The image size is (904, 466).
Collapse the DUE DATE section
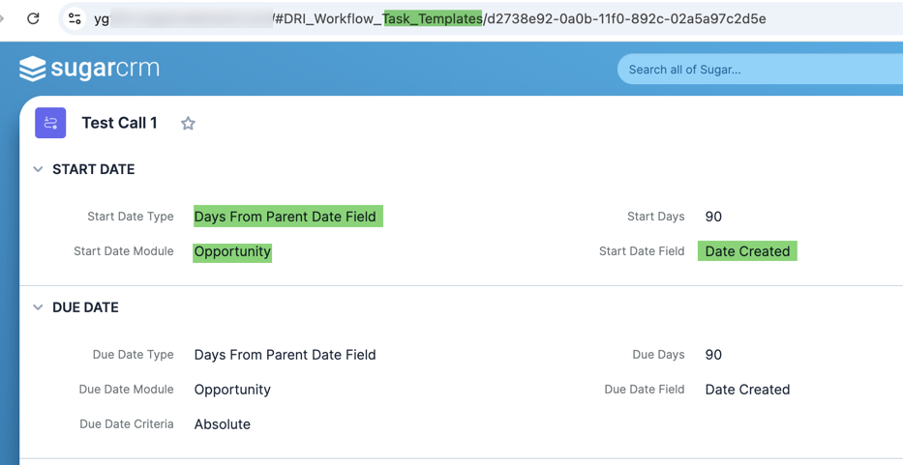click(x=38, y=307)
